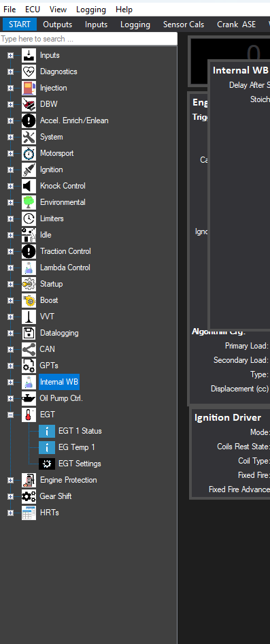
Task: Select the Knock Control speaker icon
Action: click(x=29, y=186)
